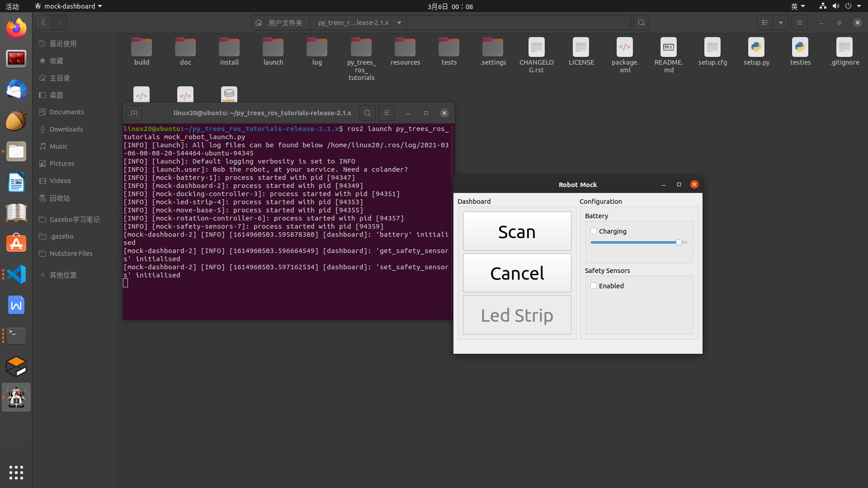868x488 pixels.
Task: Expand the view options dropdown arrow
Action: [x=781, y=23]
